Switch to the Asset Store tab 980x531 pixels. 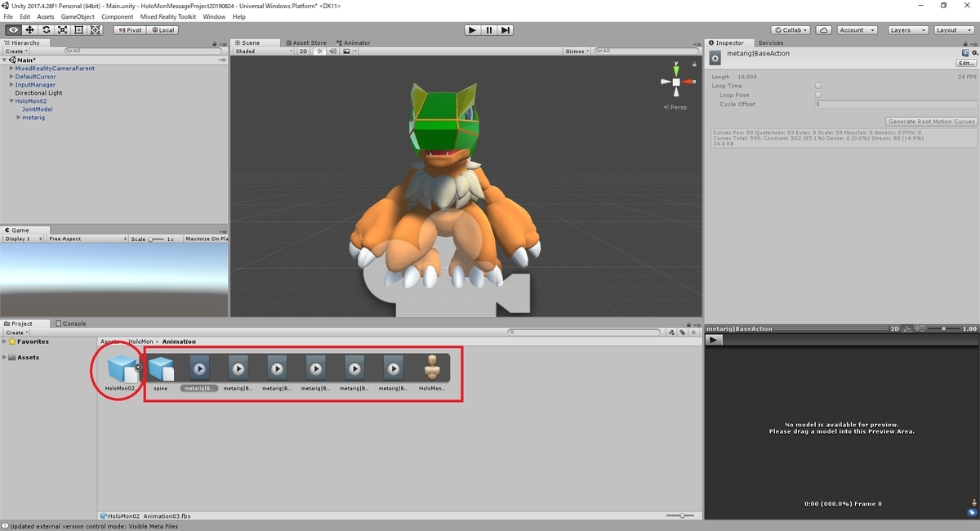pos(305,42)
